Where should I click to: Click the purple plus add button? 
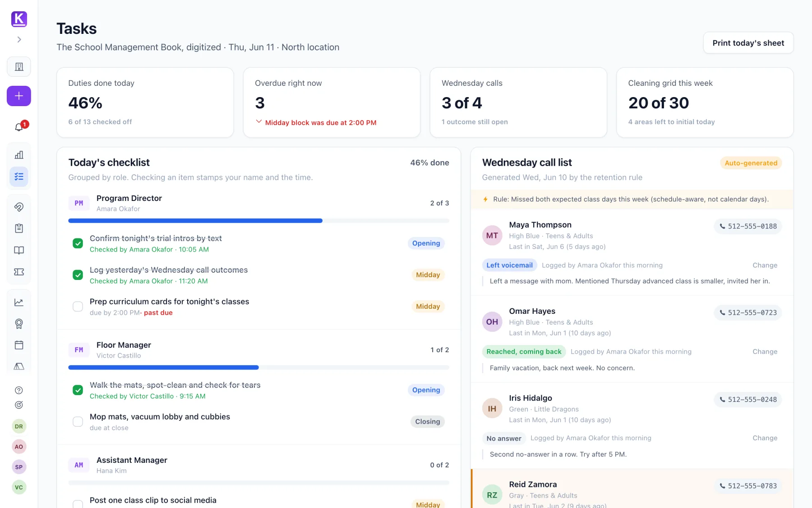(x=19, y=96)
